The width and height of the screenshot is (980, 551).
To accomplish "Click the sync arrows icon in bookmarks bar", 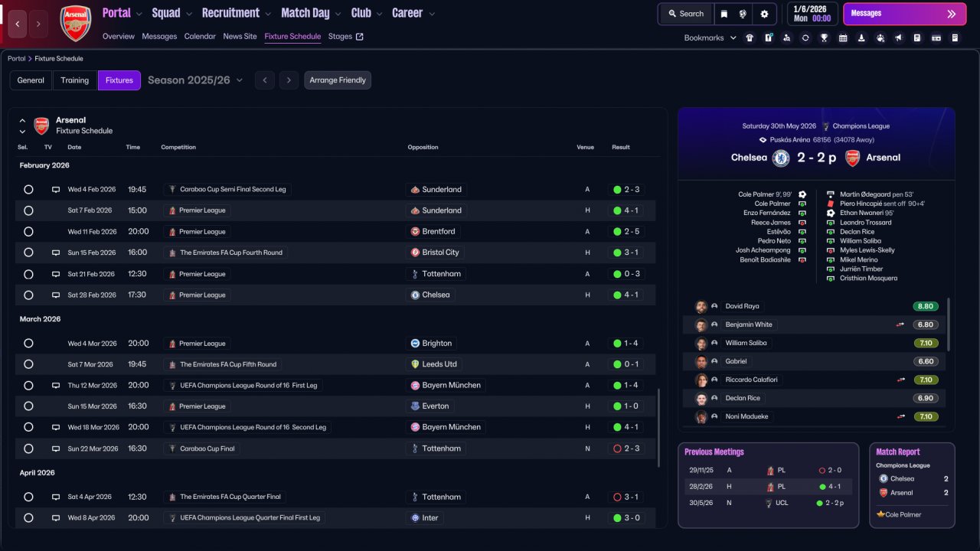I will tap(805, 37).
